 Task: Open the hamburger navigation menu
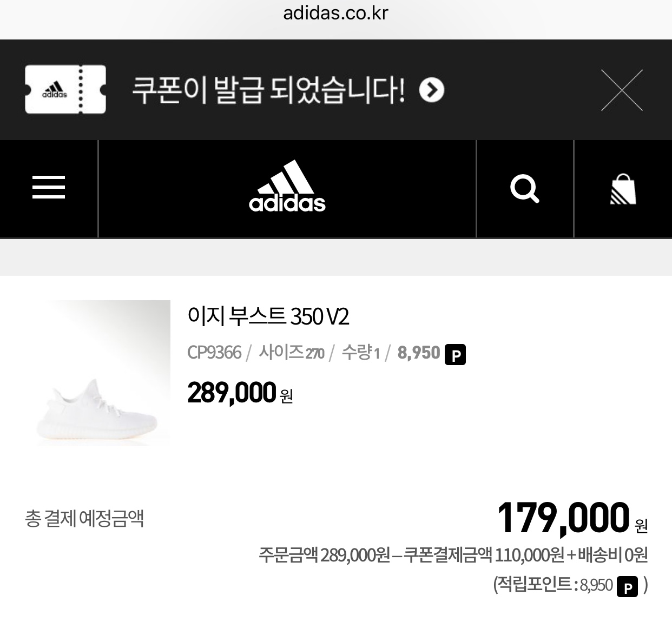click(49, 188)
